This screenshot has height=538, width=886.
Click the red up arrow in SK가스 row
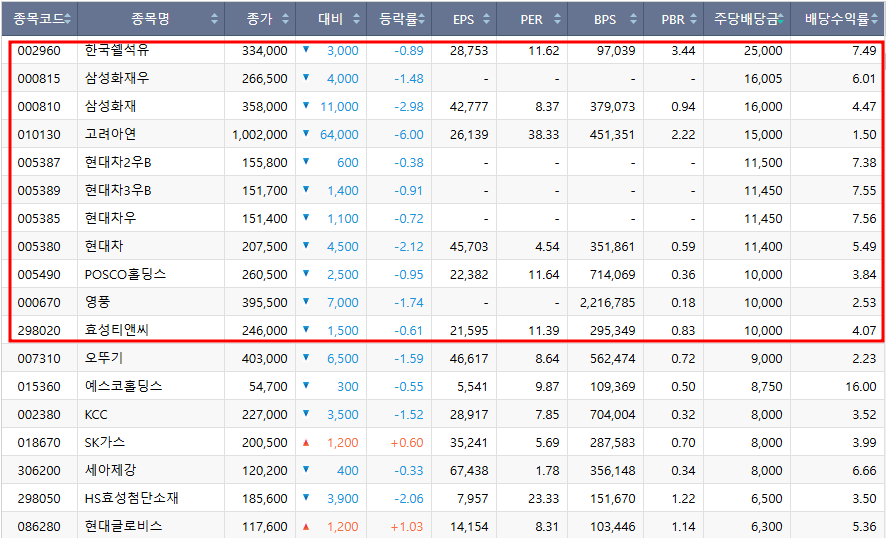coord(306,442)
